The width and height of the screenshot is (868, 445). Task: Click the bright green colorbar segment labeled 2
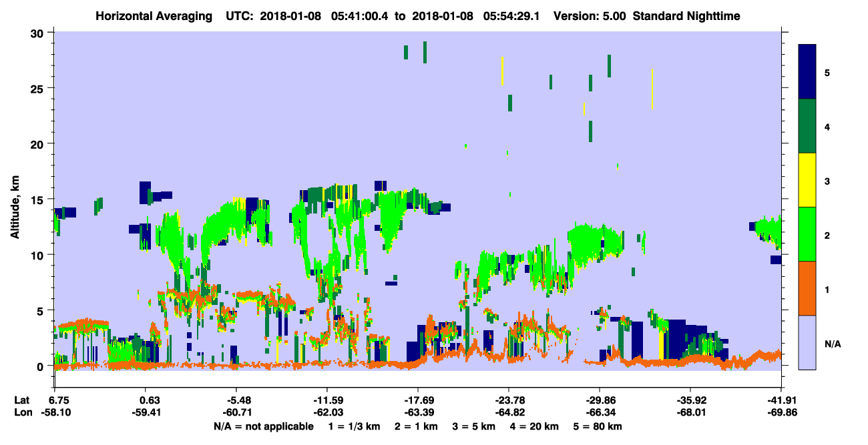pos(808,234)
